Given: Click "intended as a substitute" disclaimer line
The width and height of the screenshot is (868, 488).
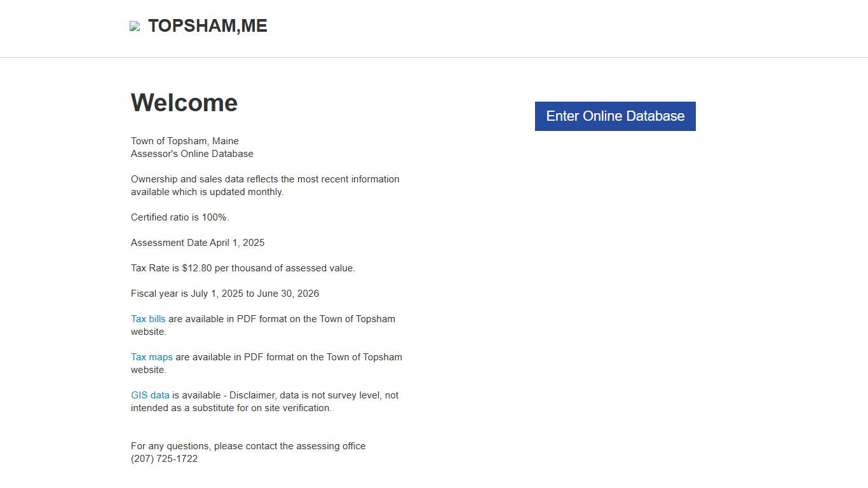Looking at the screenshot, I should point(231,408).
